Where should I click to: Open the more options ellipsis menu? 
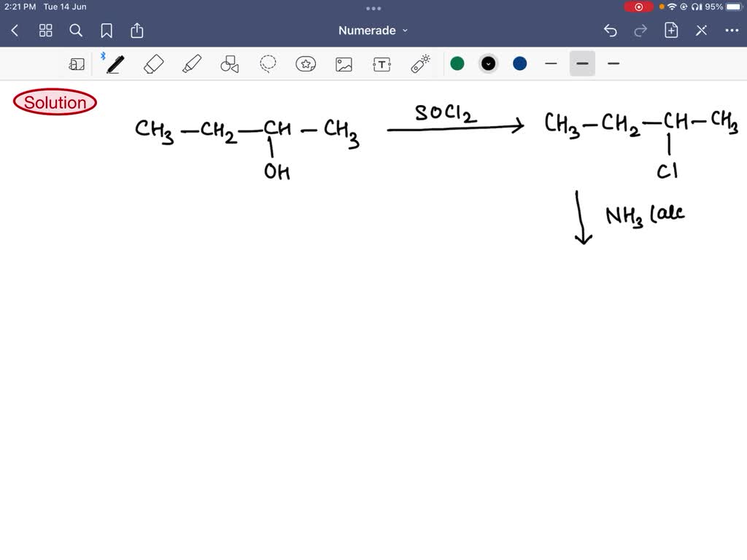coord(732,31)
